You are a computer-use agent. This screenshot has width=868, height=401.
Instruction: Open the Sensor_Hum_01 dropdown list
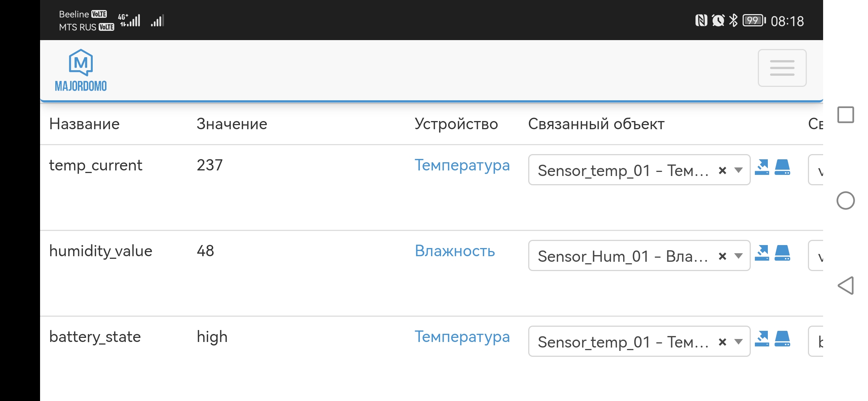[x=738, y=256]
